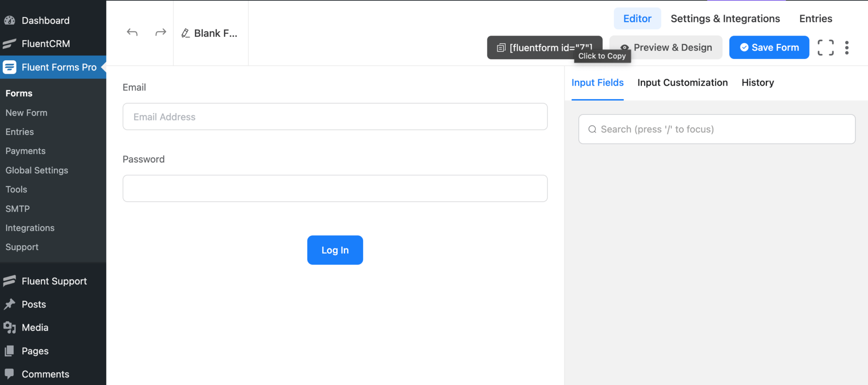Switch to the Input Customization tab

(682, 82)
